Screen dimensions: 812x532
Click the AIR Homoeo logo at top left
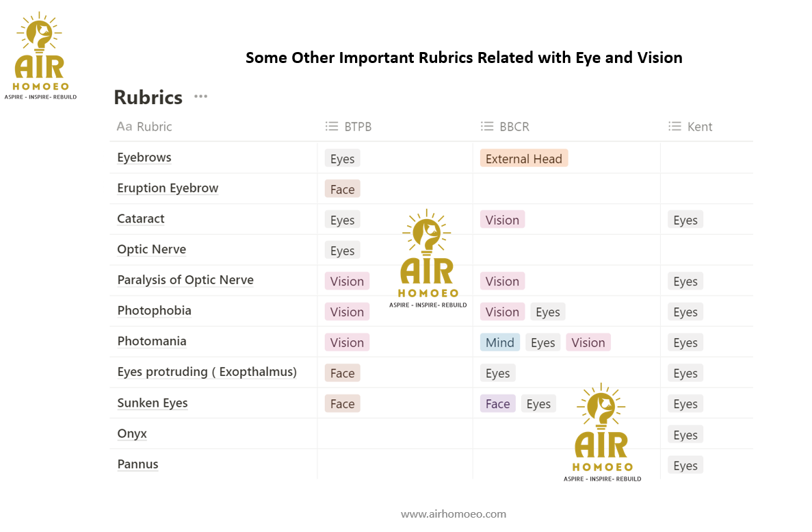pos(40,56)
